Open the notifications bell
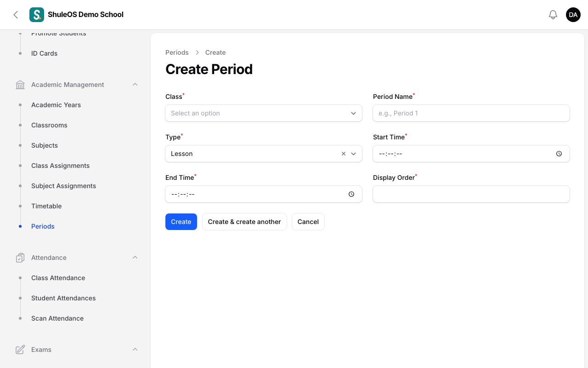The width and height of the screenshot is (588, 368). (x=553, y=15)
